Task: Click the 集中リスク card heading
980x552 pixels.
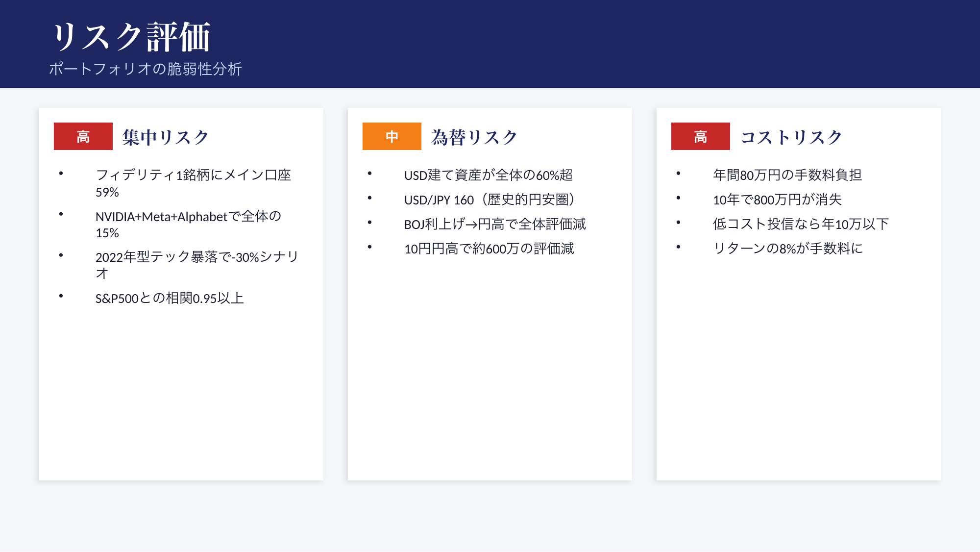Action: point(166,137)
